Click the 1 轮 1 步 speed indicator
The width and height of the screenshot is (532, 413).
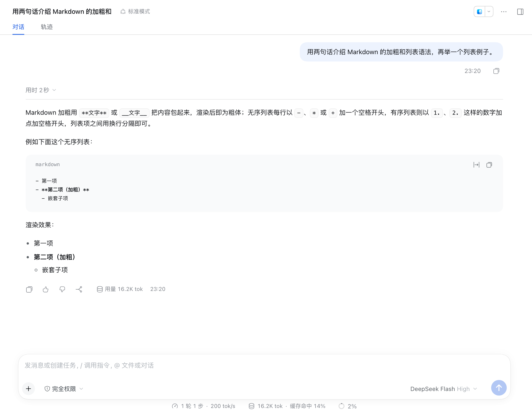203,406
